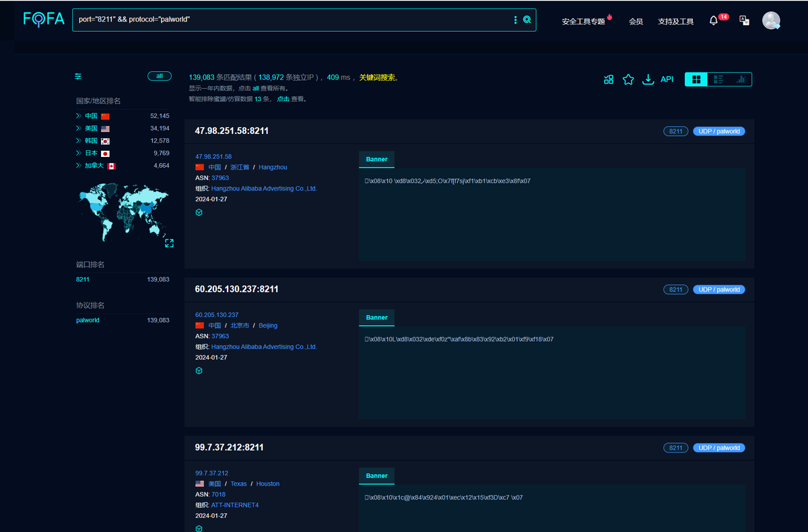Click the palworld protocol ranking entry
The image size is (808, 532).
(x=88, y=320)
